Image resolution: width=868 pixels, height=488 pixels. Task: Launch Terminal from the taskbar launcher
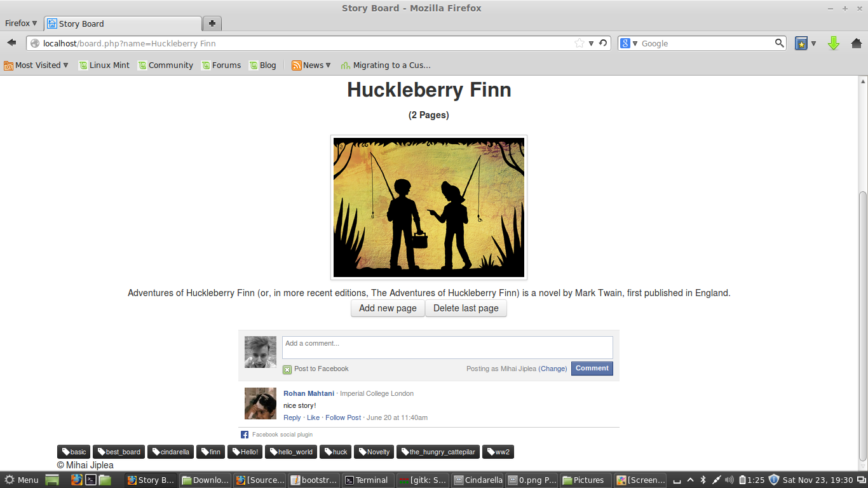click(91, 480)
